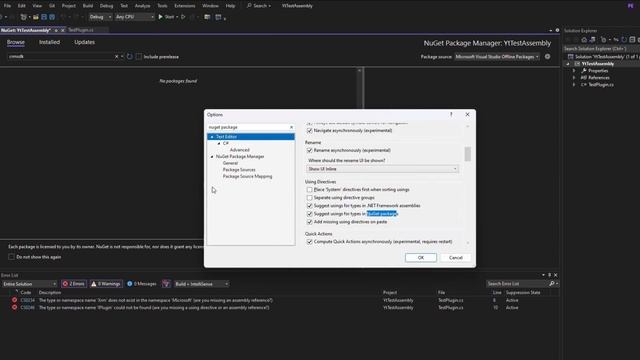Click the profile badge at the top right

point(631,6)
